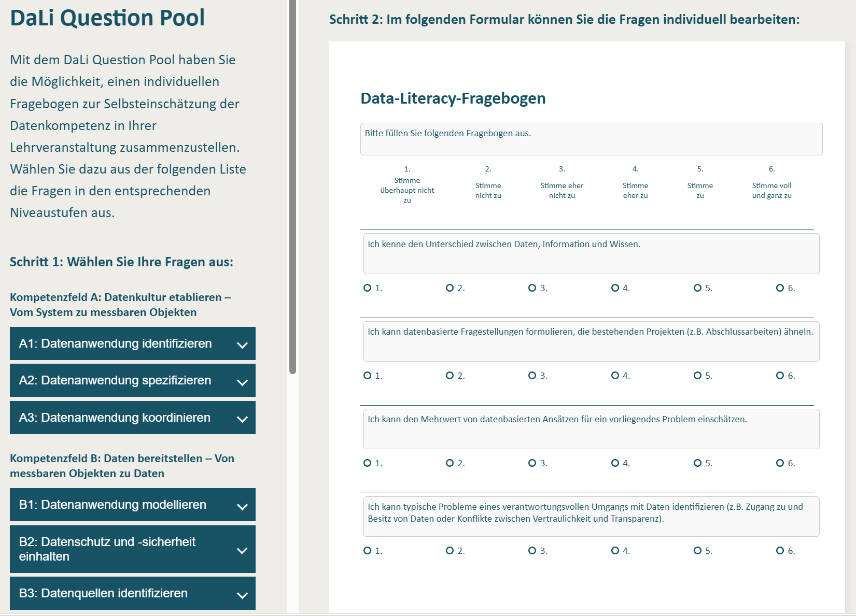Image resolution: width=856 pixels, height=616 pixels.
Task: Click 'Schritt 1: Wählen Sie Ihre Fragen aus' heading
Action: [121, 262]
